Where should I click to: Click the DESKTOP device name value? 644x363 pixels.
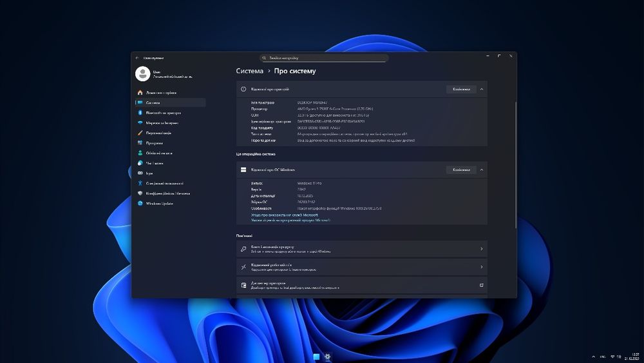(312, 103)
